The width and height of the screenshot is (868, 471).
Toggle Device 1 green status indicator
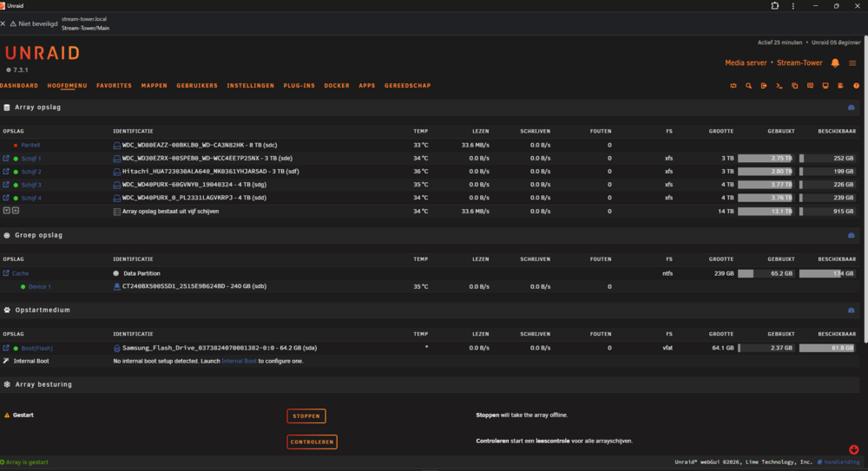pyautogui.click(x=23, y=287)
